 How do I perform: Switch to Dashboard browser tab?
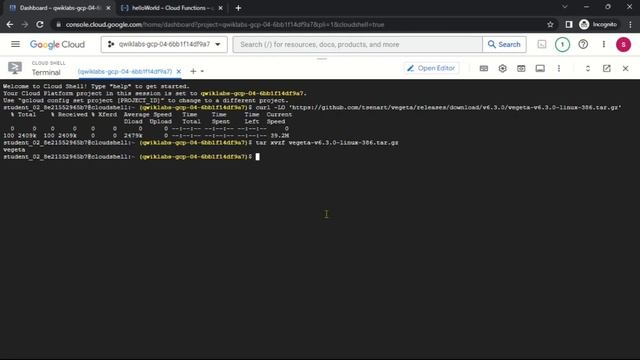pos(60,8)
